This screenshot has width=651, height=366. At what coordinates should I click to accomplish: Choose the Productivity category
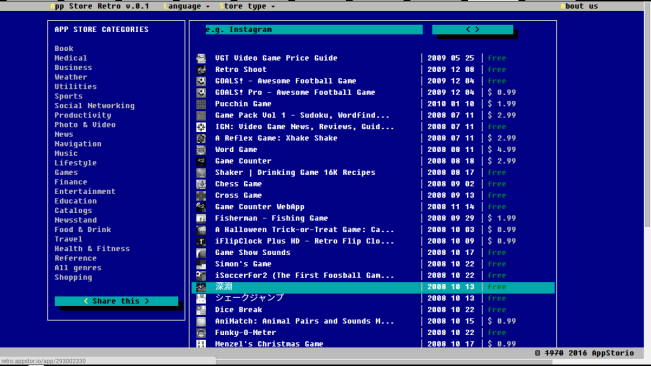tap(83, 115)
